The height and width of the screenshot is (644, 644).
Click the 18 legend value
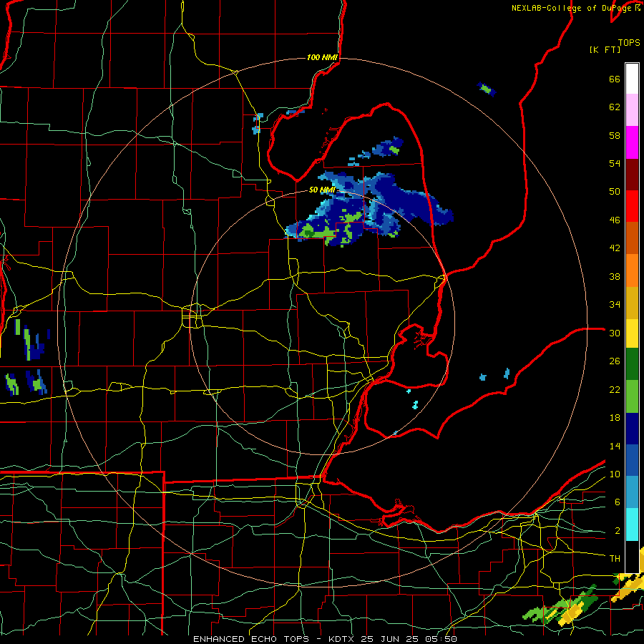tap(615, 418)
